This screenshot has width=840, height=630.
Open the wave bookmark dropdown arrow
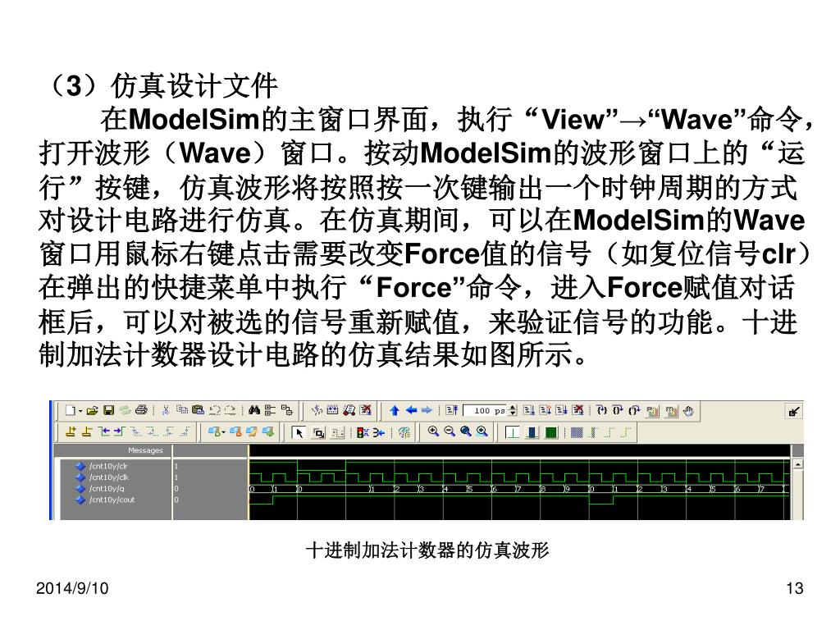[223, 431]
